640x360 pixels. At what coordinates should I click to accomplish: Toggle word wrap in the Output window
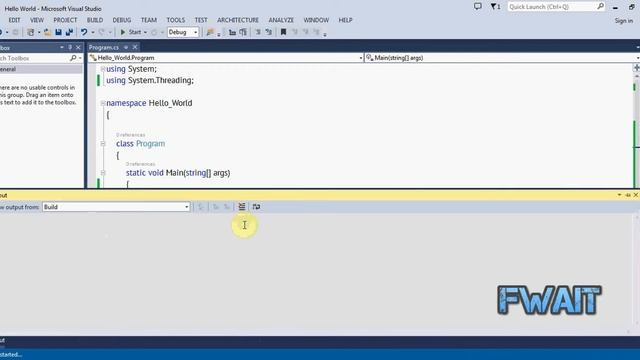[256, 207]
